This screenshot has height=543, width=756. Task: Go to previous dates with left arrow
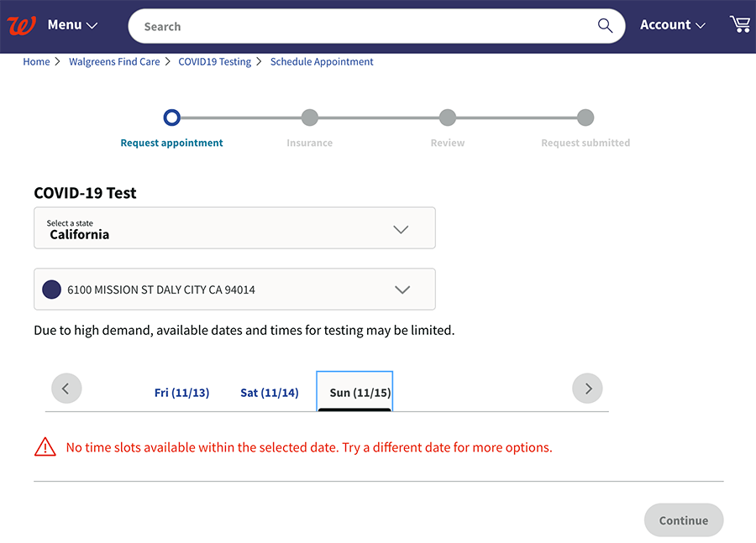(x=66, y=389)
